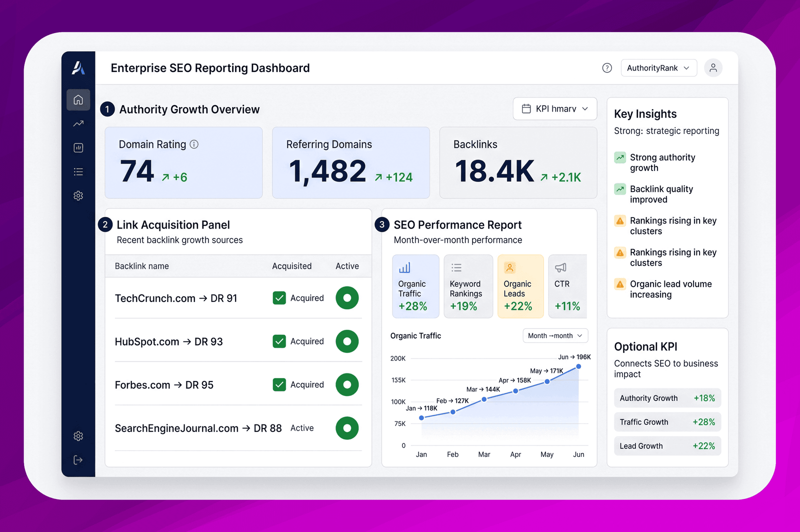Viewport: 800px width, 532px height.
Task: Expand the AuthorityRank account dropdown
Action: pyautogui.click(x=659, y=68)
